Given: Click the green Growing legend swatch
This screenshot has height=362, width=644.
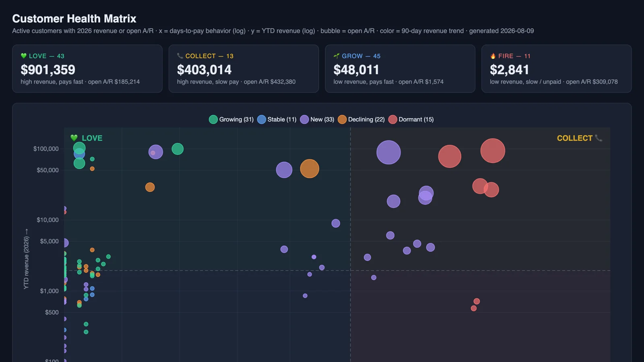Looking at the screenshot, I should click(x=213, y=119).
